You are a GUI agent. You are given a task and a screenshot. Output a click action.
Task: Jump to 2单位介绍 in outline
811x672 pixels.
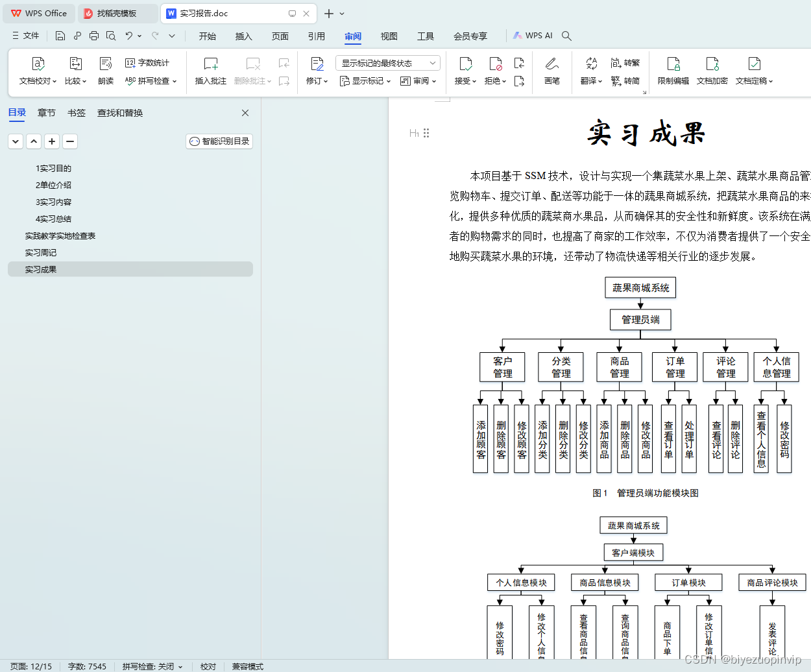pos(53,185)
